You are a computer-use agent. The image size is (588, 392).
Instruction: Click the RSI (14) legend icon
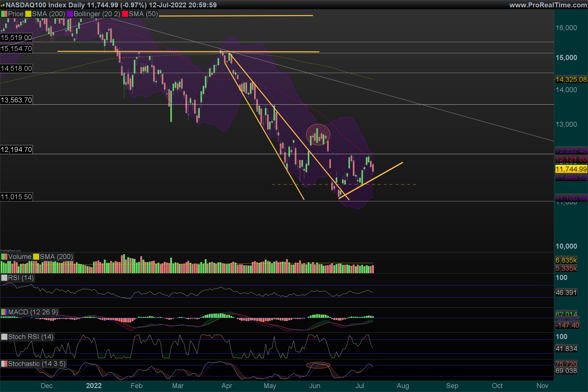click(4, 278)
